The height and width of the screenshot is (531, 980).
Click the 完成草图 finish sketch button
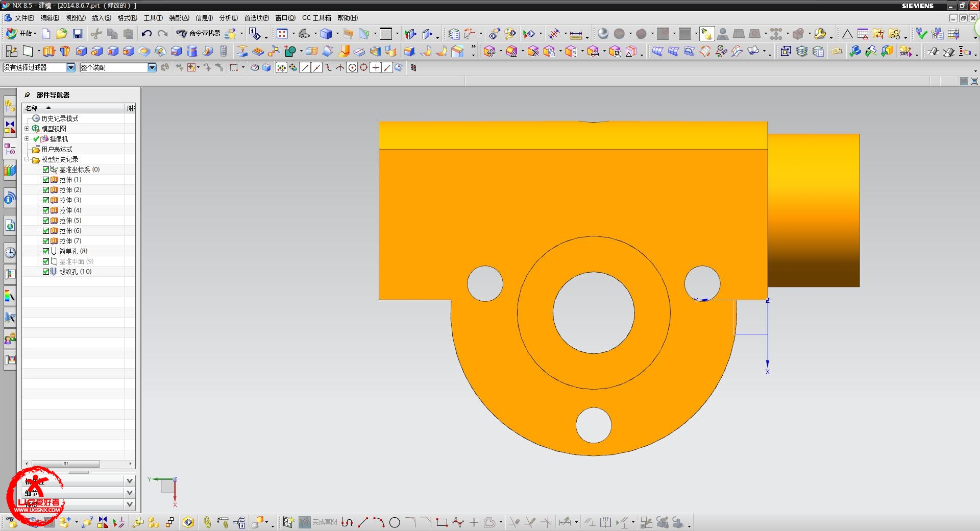click(x=318, y=522)
